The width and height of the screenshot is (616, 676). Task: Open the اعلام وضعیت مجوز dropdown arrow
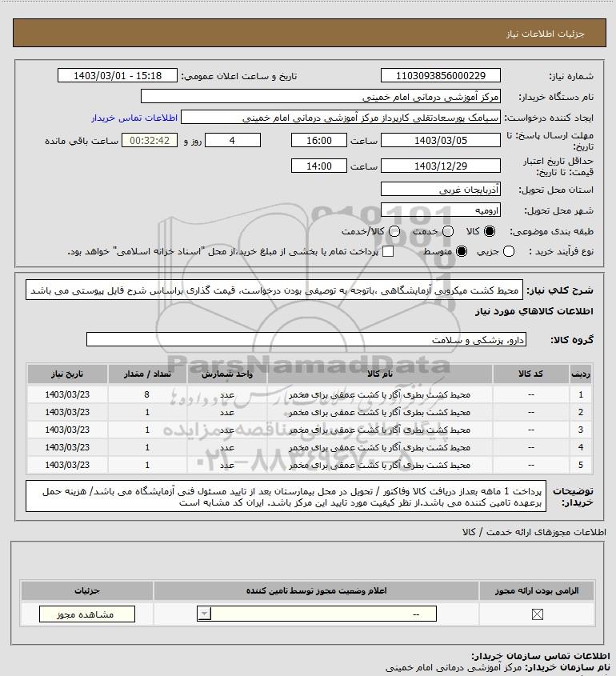tap(204, 614)
